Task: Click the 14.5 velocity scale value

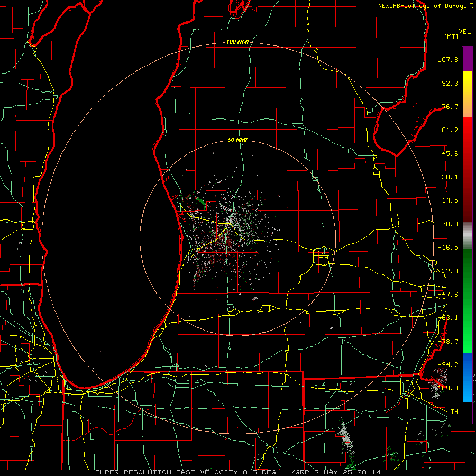Action: coord(450,200)
